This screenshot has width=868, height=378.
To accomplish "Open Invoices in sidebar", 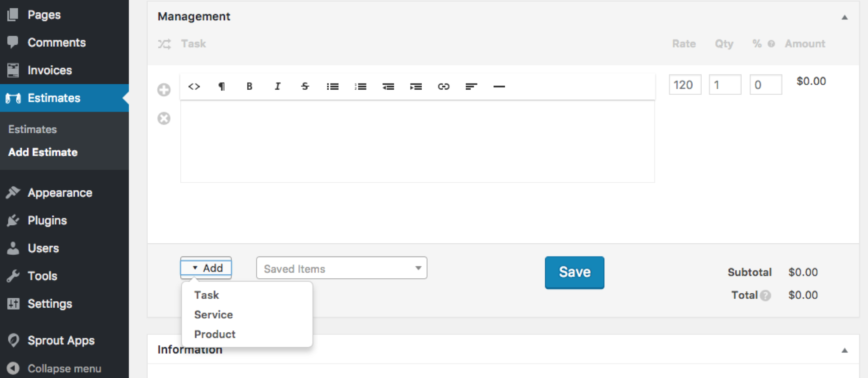I will (x=50, y=70).
